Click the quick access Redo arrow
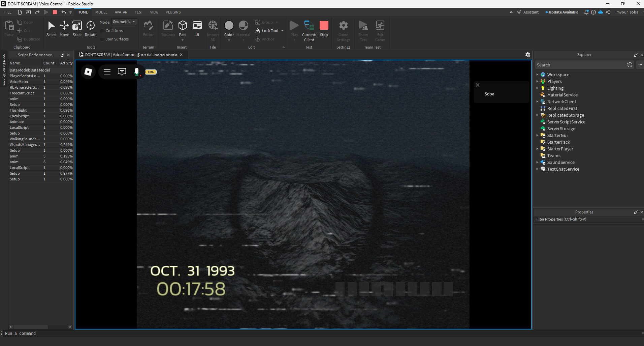The height and width of the screenshot is (346, 644). [37, 12]
